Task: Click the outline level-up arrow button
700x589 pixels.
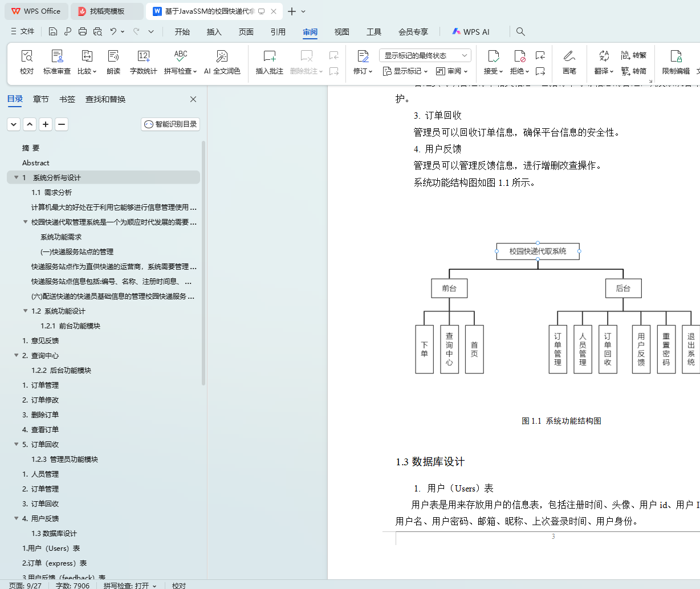Action: click(30, 124)
